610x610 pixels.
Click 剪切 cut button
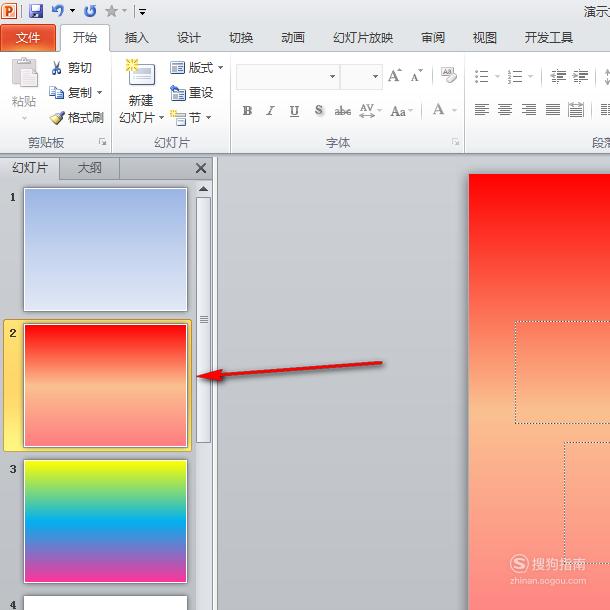click(71, 68)
